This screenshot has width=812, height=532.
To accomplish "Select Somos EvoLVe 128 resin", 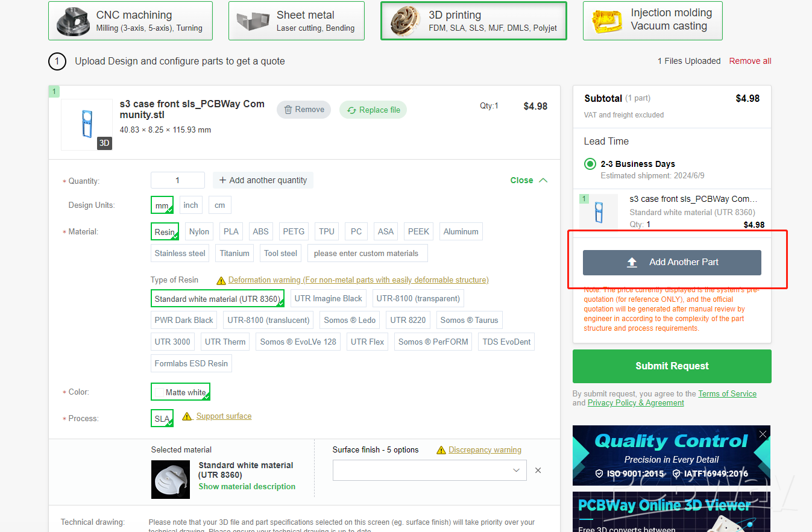I will 298,342.
